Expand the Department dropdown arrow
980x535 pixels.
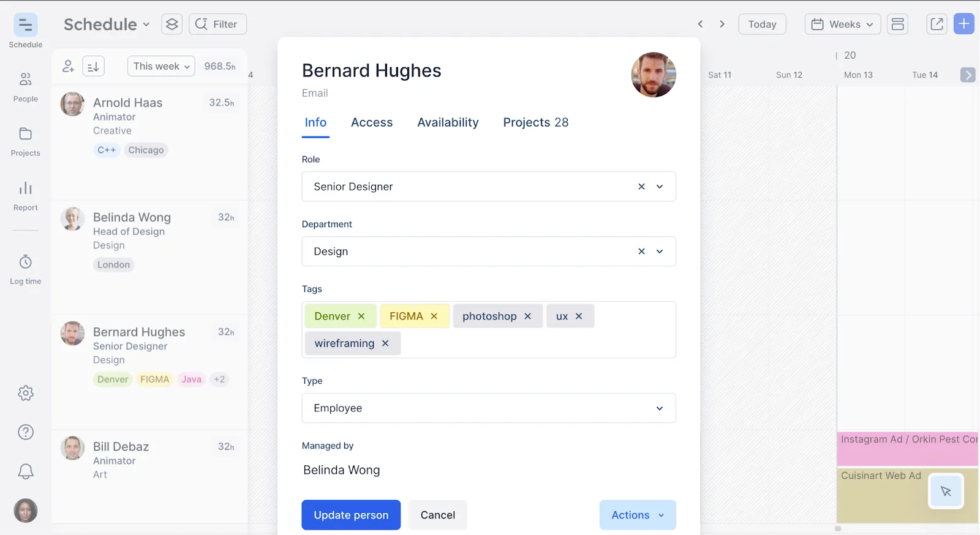(660, 252)
